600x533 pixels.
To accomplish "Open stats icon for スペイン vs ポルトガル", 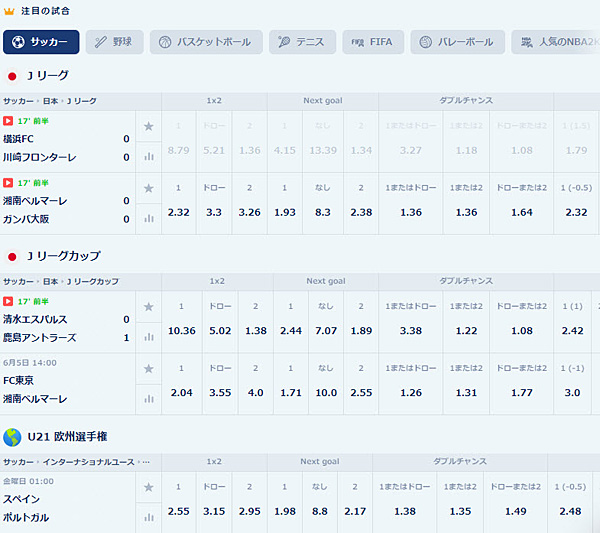I will [149, 518].
